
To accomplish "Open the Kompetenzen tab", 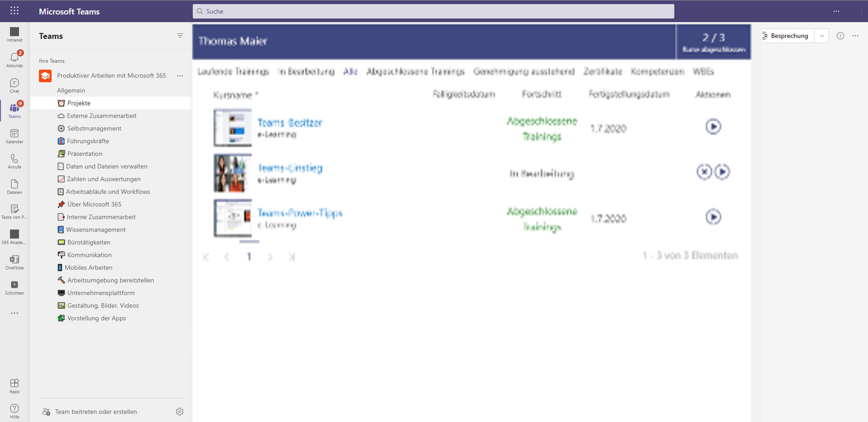I will tap(658, 71).
